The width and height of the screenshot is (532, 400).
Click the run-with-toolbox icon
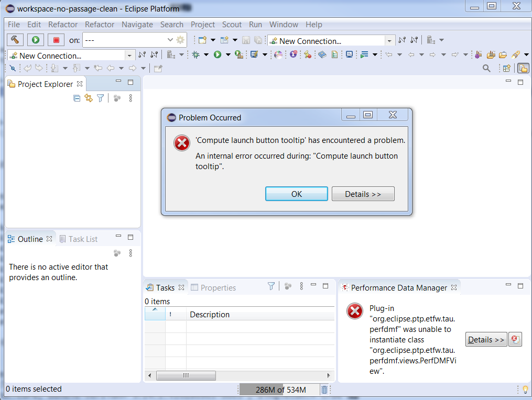pyautogui.click(x=239, y=54)
